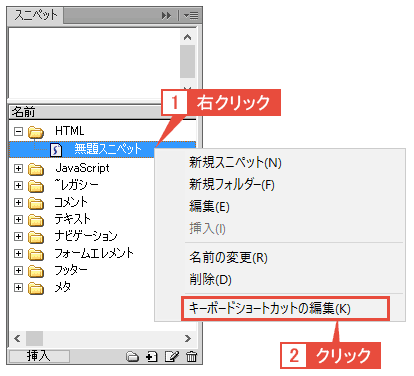Collapse the HTML folder
This screenshot has width=414, height=376.
pyautogui.click(x=18, y=131)
